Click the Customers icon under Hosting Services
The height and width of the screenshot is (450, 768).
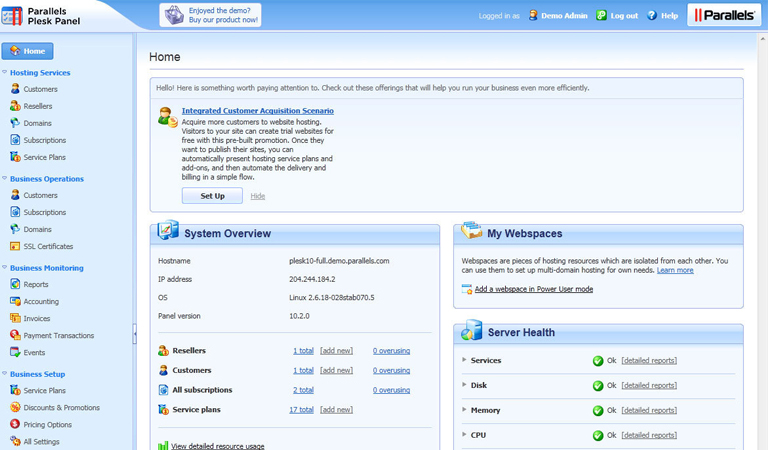pos(15,89)
